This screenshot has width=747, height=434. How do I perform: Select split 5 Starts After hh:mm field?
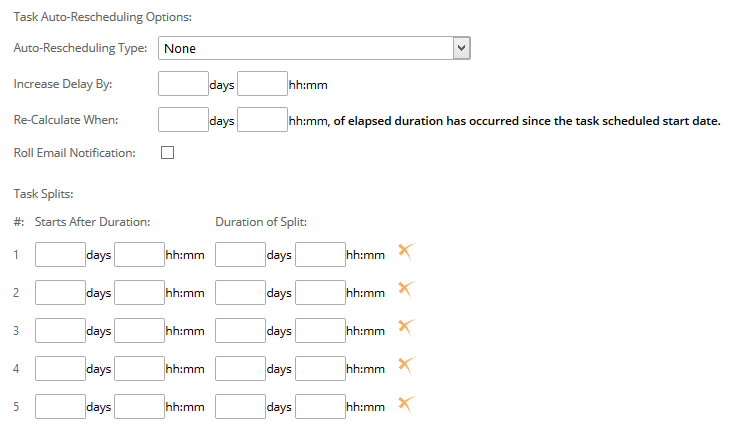(x=140, y=406)
